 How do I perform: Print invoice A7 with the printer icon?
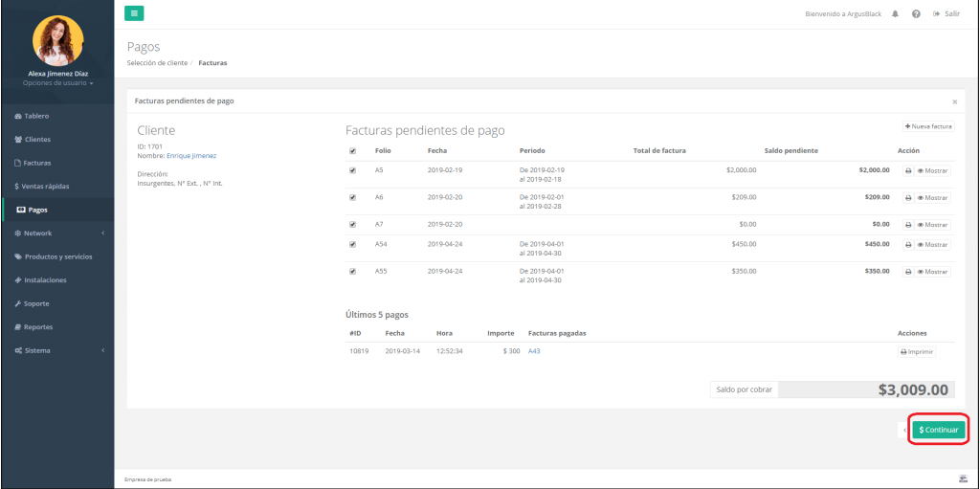pyautogui.click(x=908, y=225)
